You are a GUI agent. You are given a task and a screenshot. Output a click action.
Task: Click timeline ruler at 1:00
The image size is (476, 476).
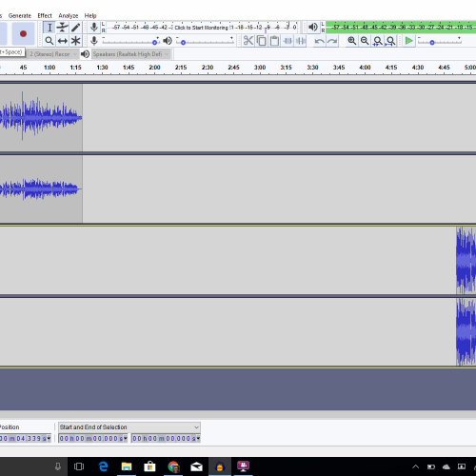[50, 68]
